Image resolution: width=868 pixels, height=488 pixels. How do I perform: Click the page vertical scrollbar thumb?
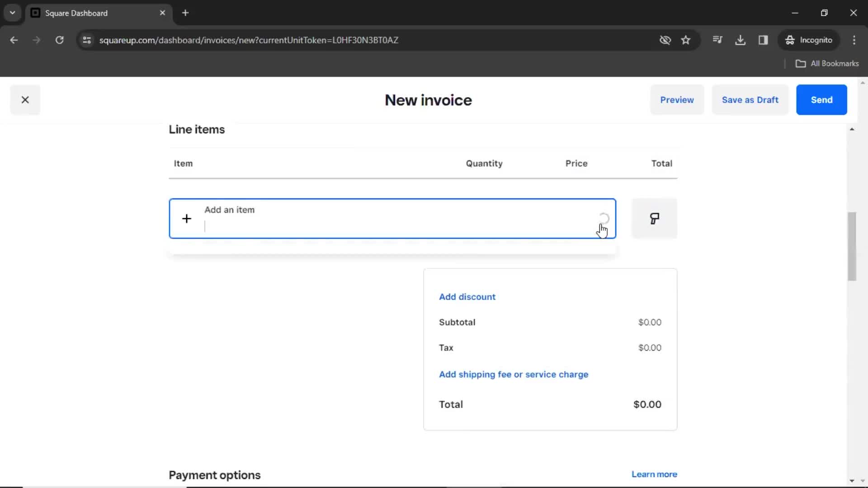point(852,246)
